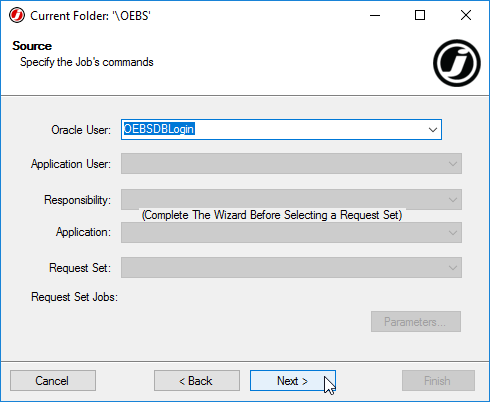Click the JAMS logo in the title bar
Viewport: 490px width, 402px height.
coord(17,15)
